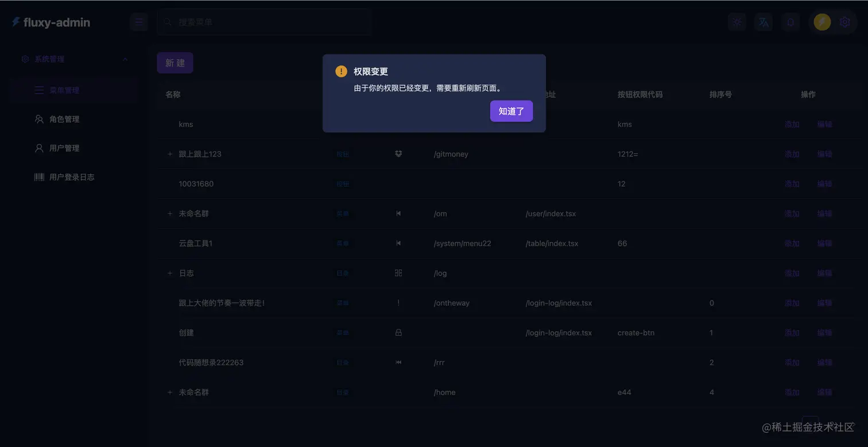Image resolution: width=868 pixels, height=447 pixels.
Task: Open 角色管理 in the sidebar
Action: tap(73, 119)
